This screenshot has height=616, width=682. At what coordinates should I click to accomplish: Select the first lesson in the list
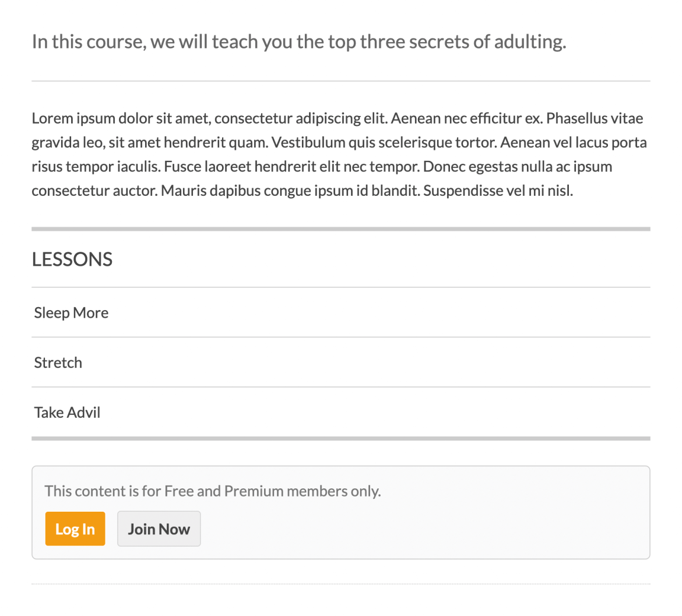(x=71, y=313)
